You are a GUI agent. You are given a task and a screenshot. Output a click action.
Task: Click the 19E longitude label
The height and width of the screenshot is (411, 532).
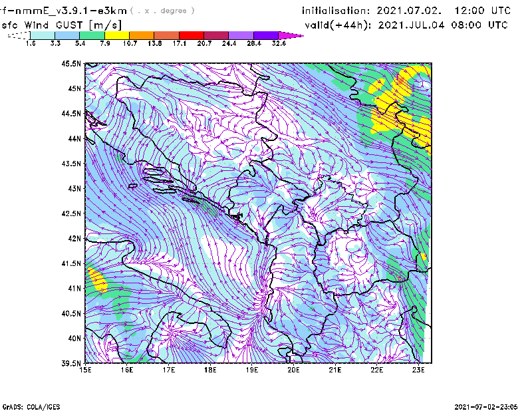tap(252, 370)
